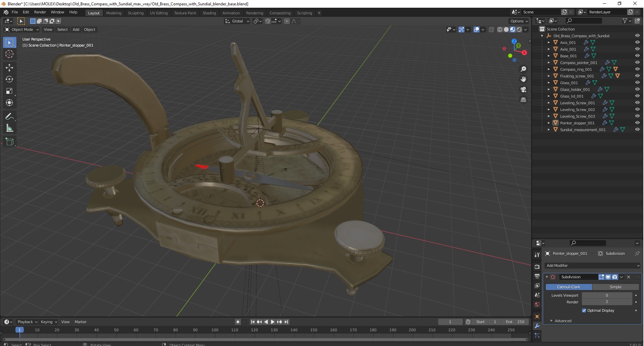Screen dimensions: 644x346
Task: Click the pan view hand icon
Action: 523,79
